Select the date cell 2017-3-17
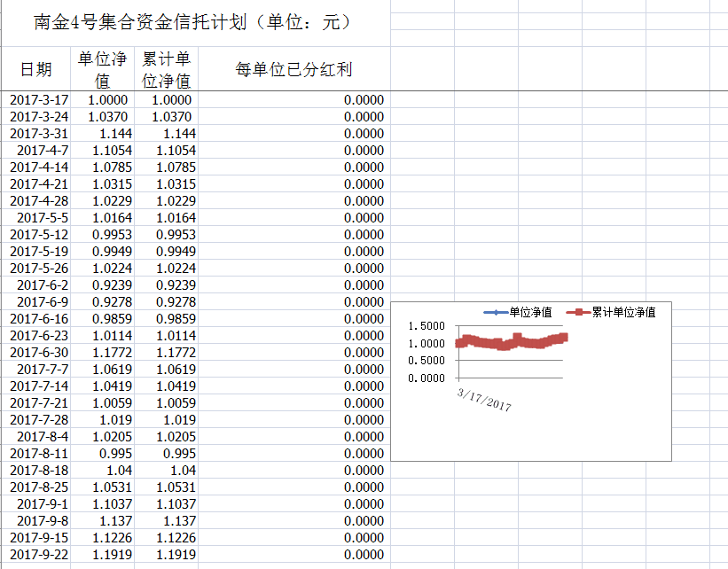 [38, 100]
